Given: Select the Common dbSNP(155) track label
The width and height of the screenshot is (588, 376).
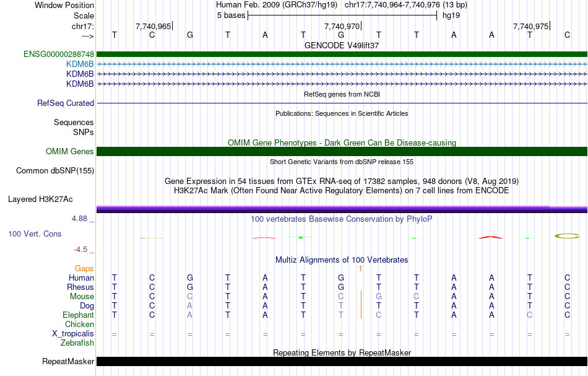Looking at the screenshot, I should (55, 170).
